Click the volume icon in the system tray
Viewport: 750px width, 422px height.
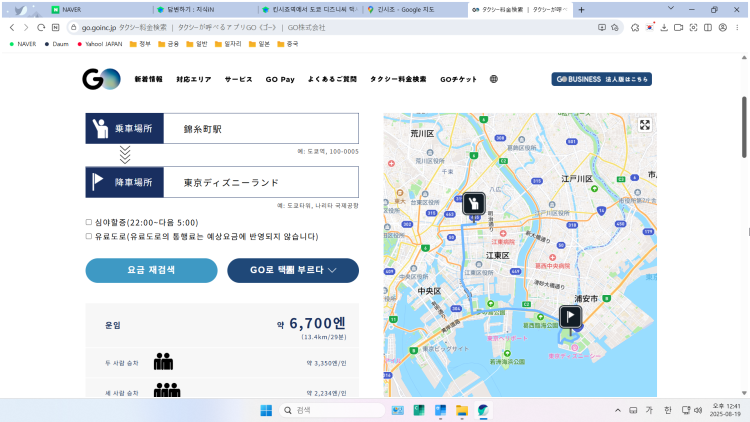[x=698, y=410]
